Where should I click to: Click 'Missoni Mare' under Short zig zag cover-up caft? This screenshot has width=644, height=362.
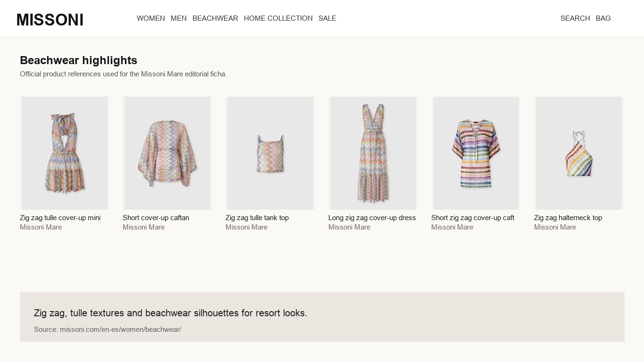pyautogui.click(x=452, y=227)
